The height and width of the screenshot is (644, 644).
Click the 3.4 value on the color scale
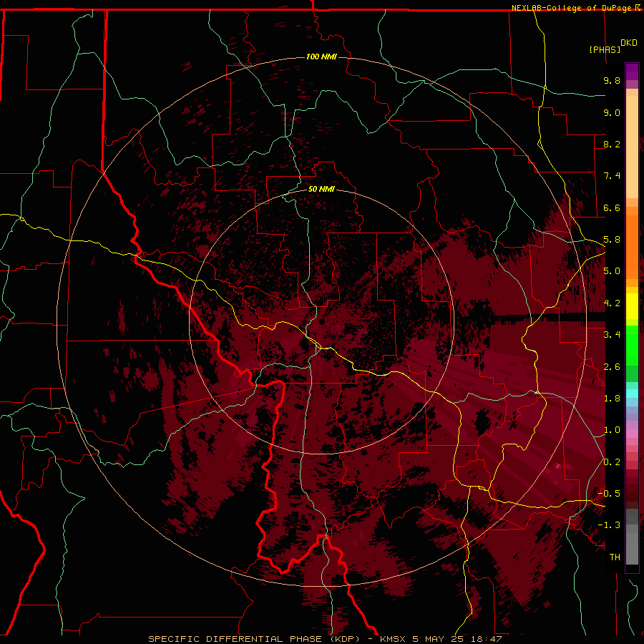point(612,335)
